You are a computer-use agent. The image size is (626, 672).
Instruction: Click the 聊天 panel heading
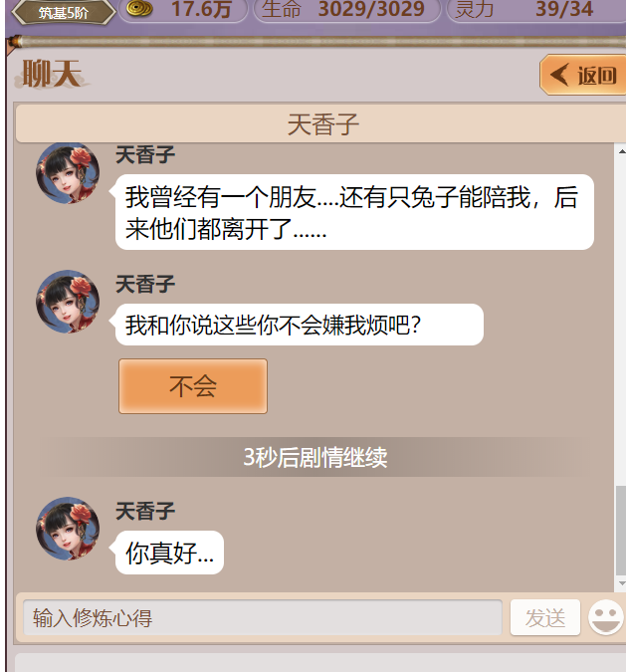coord(52,74)
